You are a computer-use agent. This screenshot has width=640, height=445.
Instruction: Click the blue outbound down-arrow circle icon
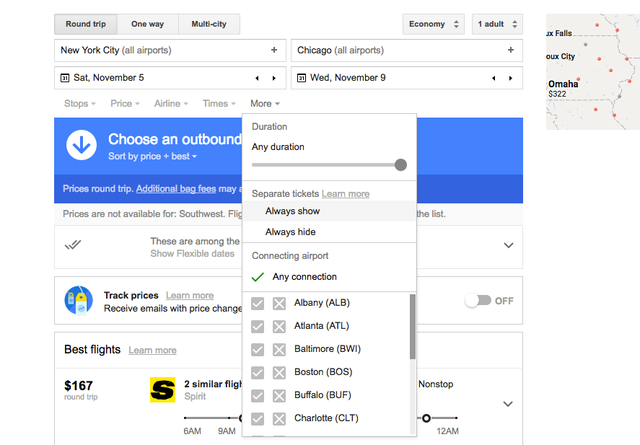pos(81,146)
